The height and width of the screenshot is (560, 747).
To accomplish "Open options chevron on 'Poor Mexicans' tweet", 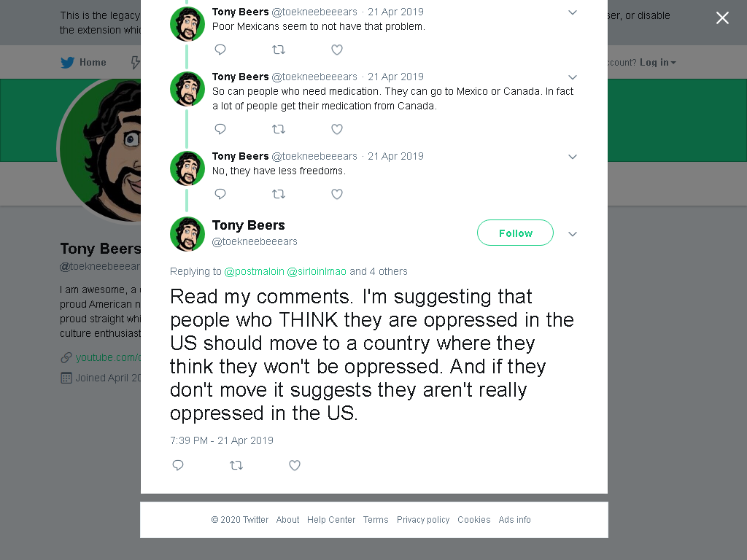I will tap(573, 12).
